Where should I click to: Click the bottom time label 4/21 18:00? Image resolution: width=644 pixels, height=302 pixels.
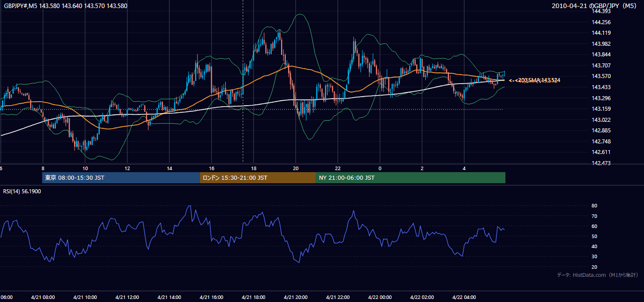pos(253,297)
